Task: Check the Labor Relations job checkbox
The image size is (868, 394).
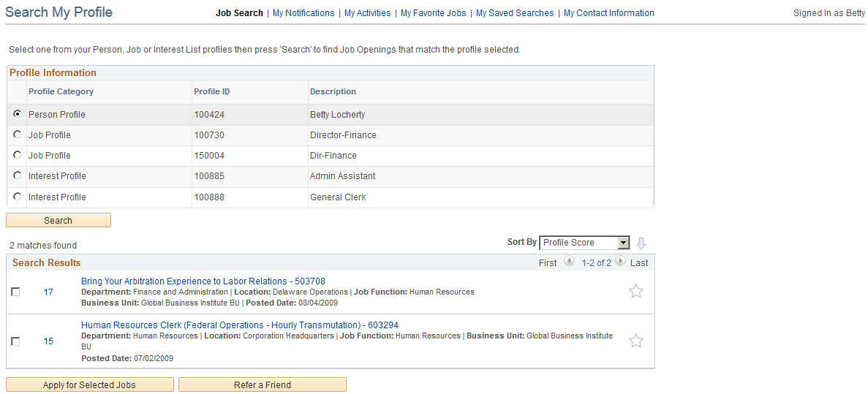Action: pos(15,292)
